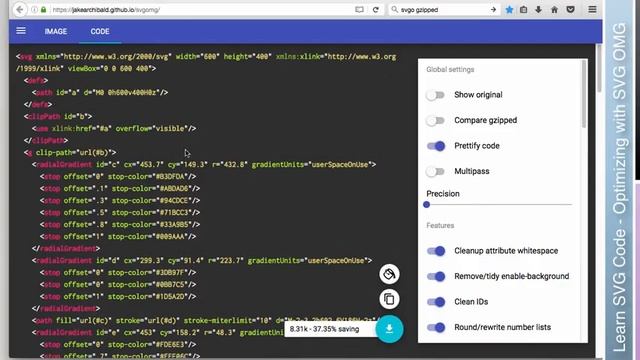Screen dimensions: 640x360
Task: Click the search box 'svgo gzipped'
Action: 443,9
